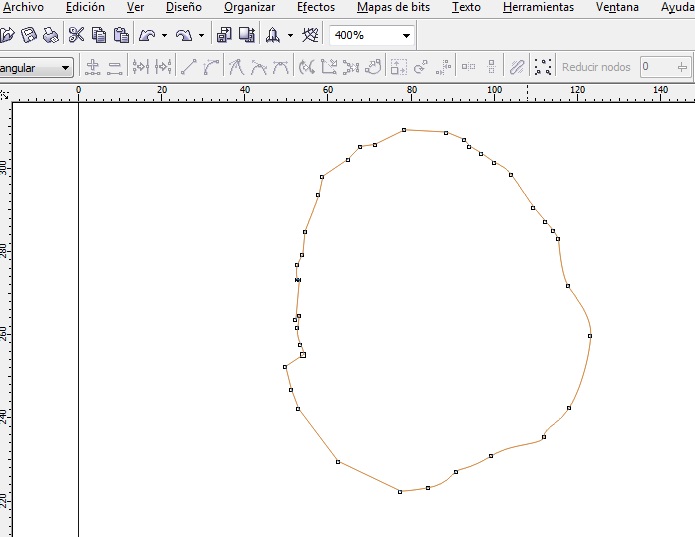695x537 pixels.
Task: Click the Break curve icon
Action: click(163, 67)
